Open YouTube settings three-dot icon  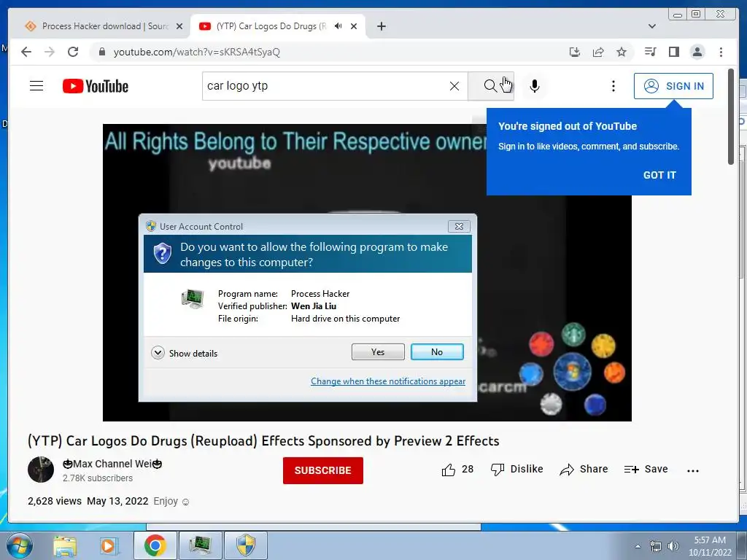point(614,86)
